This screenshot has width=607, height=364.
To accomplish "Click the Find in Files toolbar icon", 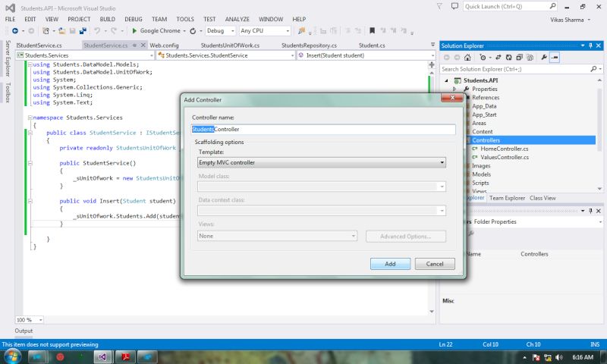I will (301, 30).
